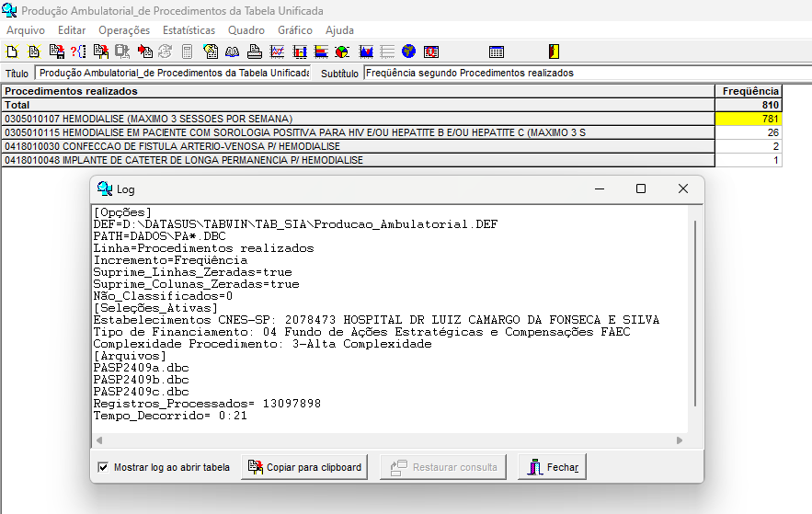
Task: Click the new blank table icon
Action: coord(12,51)
